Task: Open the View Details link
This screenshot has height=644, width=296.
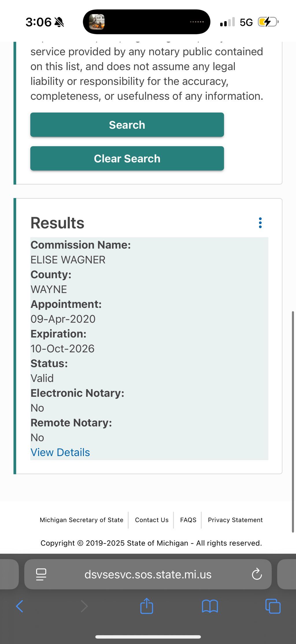Action: (60, 452)
